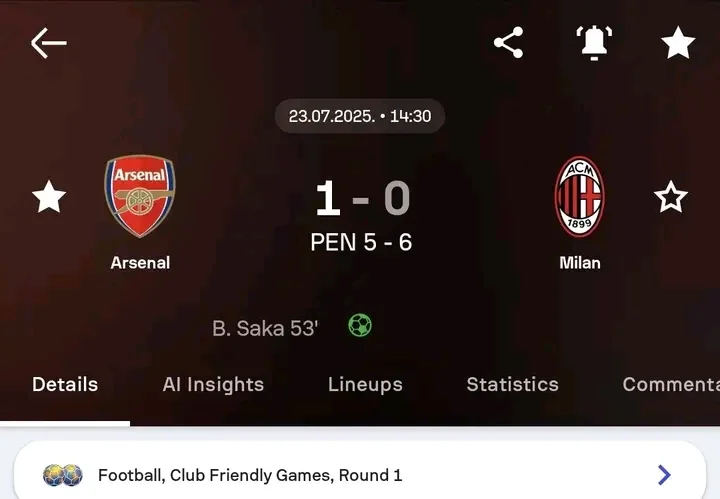The width and height of the screenshot is (720, 499).
Task: Open the Arsenal club crest
Action: (140, 196)
